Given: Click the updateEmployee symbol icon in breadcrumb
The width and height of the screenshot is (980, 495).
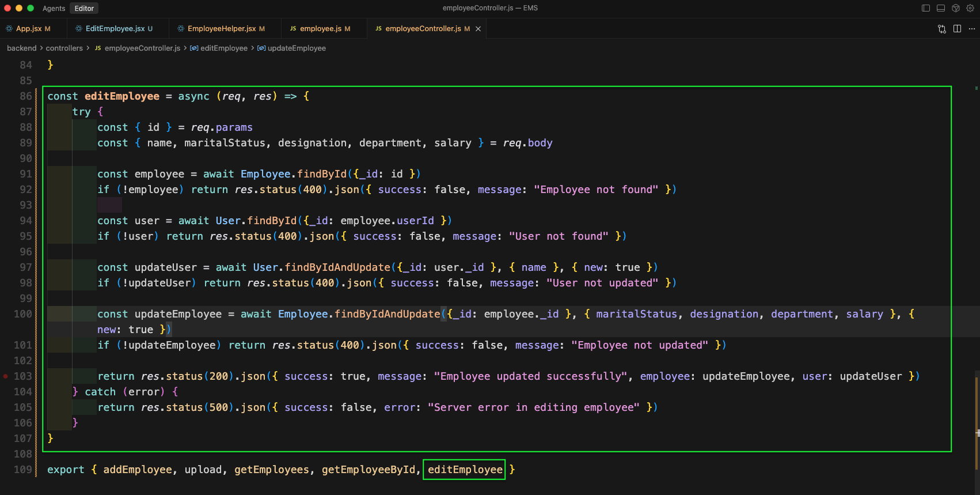Looking at the screenshot, I should (261, 48).
